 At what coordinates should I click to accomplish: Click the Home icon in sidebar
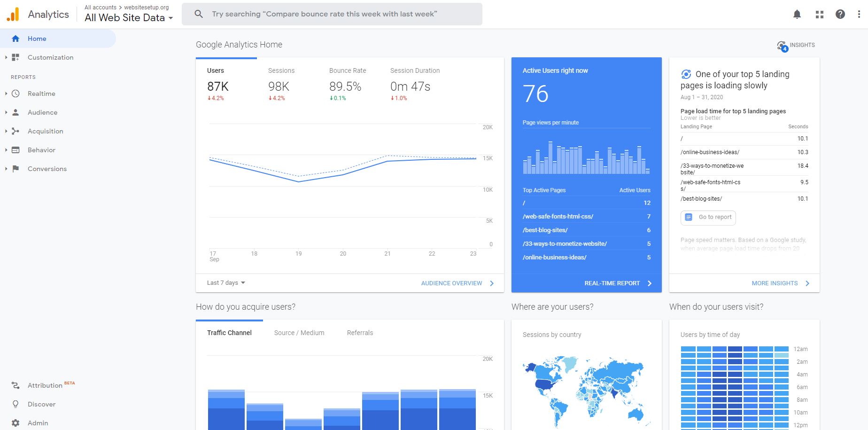(x=15, y=39)
